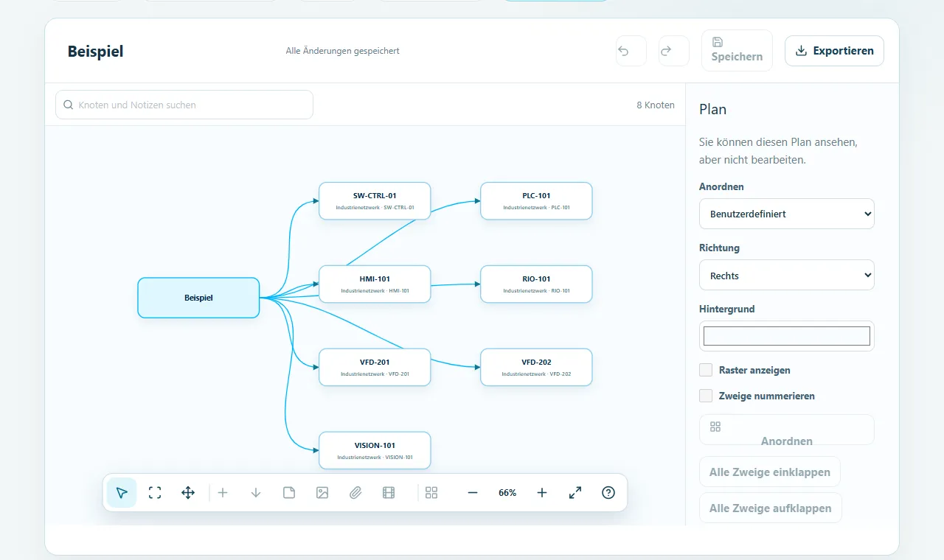944x560 pixels.
Task: Open help via the question mark icon
Action: point(608,493)
